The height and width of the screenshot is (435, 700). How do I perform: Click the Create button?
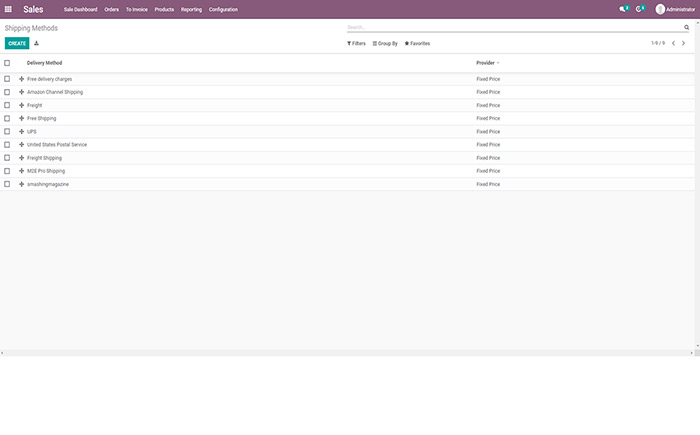pos(17,44)
